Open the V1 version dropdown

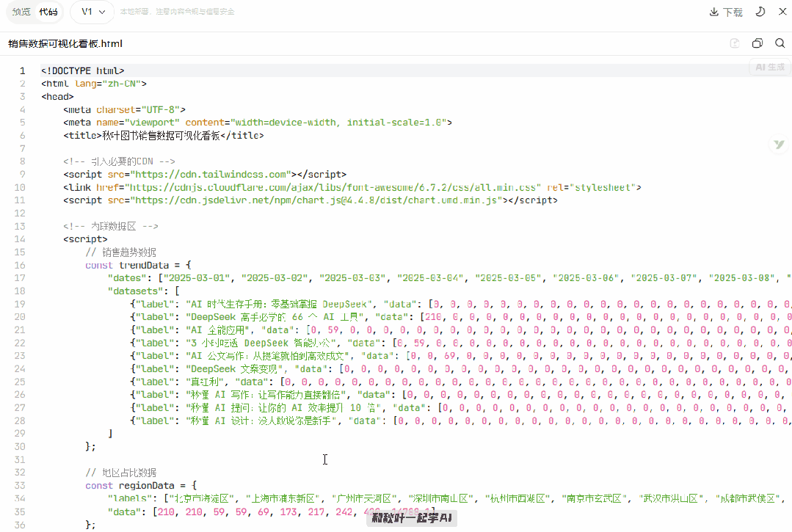93,12
